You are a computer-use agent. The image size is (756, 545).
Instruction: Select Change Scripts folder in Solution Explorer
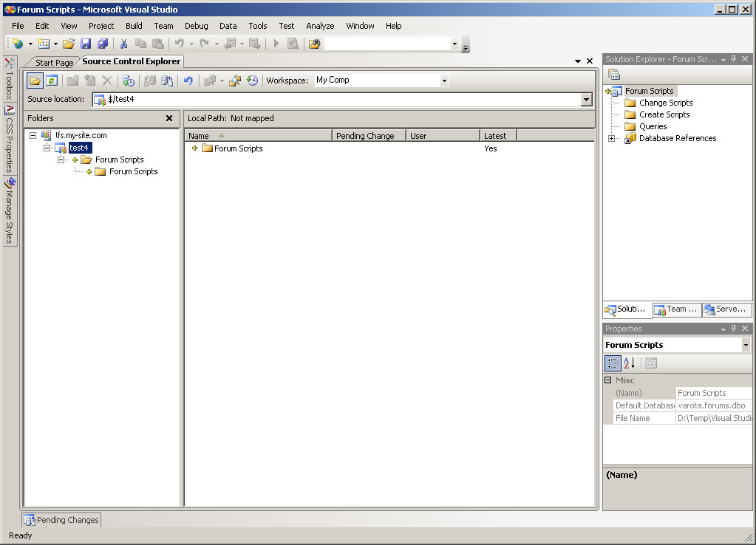click(x=666, y=103)
